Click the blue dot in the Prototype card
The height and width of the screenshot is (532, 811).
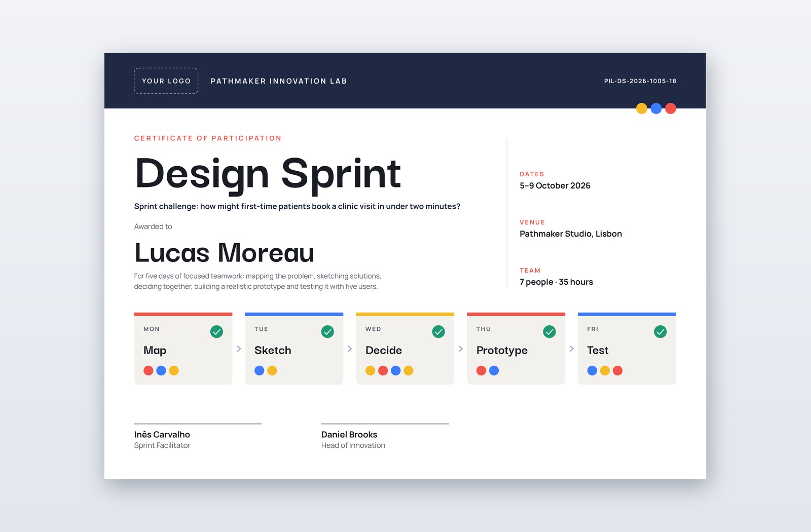[494, 371]
